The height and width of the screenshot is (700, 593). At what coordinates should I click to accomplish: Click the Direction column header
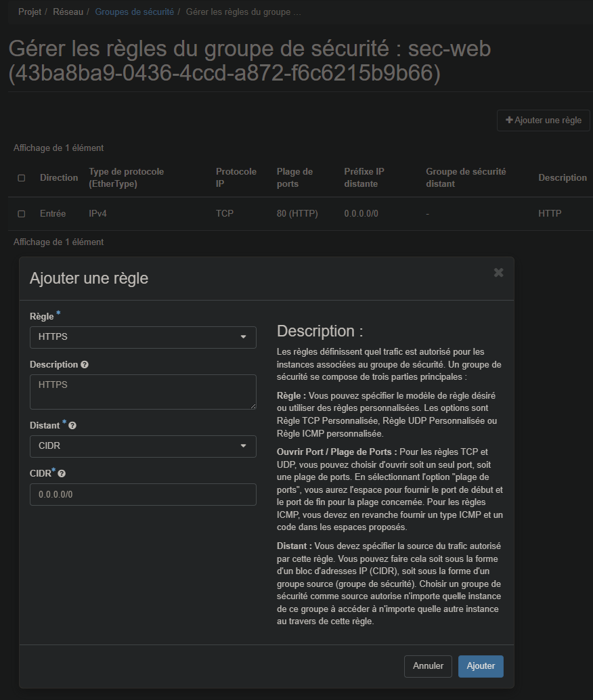[x=59, y=178]
